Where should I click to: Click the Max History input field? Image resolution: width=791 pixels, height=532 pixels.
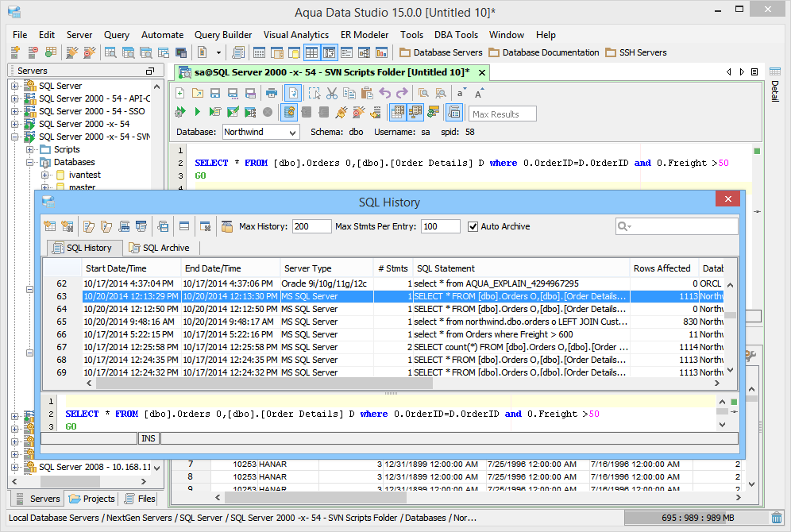pyautogui.click(x=311, y=226)
